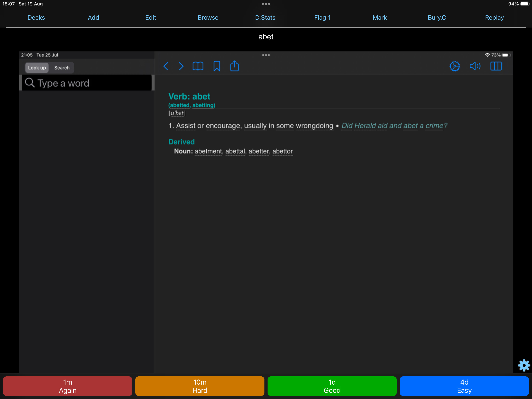Open the Decks menu item
Image resolution: width=532 pixels, height=399 pixels.
click(x=36, y=18)
